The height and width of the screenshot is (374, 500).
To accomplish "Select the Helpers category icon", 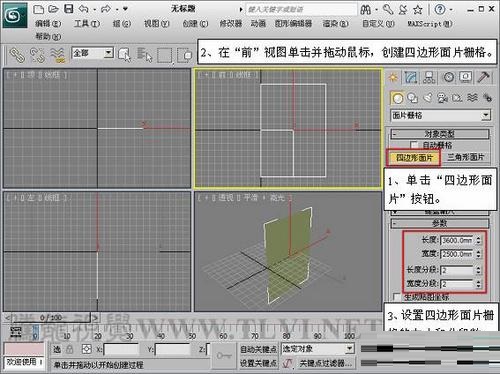I will click(457, 98).
